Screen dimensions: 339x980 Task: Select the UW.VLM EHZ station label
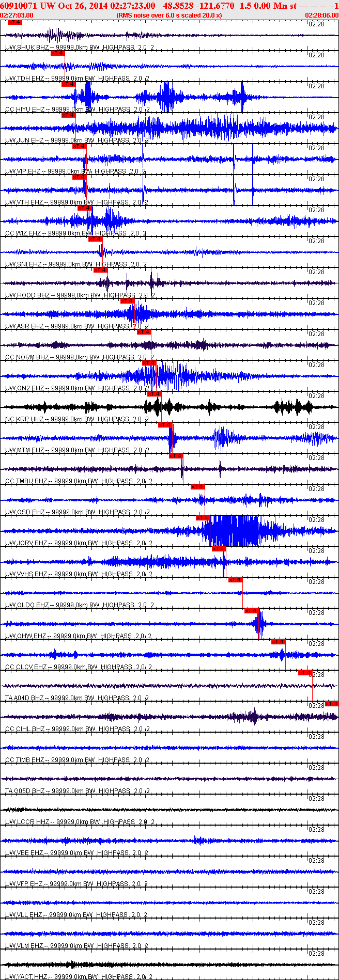tap(25, 946)
